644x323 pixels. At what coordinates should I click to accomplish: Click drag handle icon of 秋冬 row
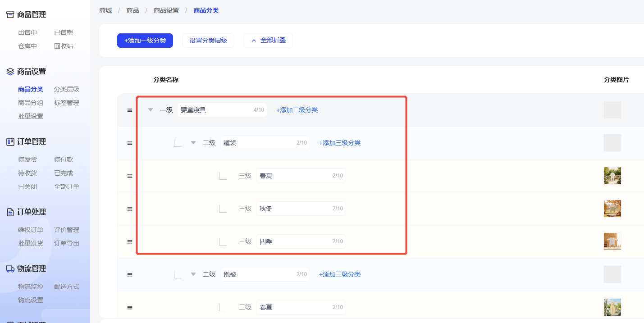[130, 209]
